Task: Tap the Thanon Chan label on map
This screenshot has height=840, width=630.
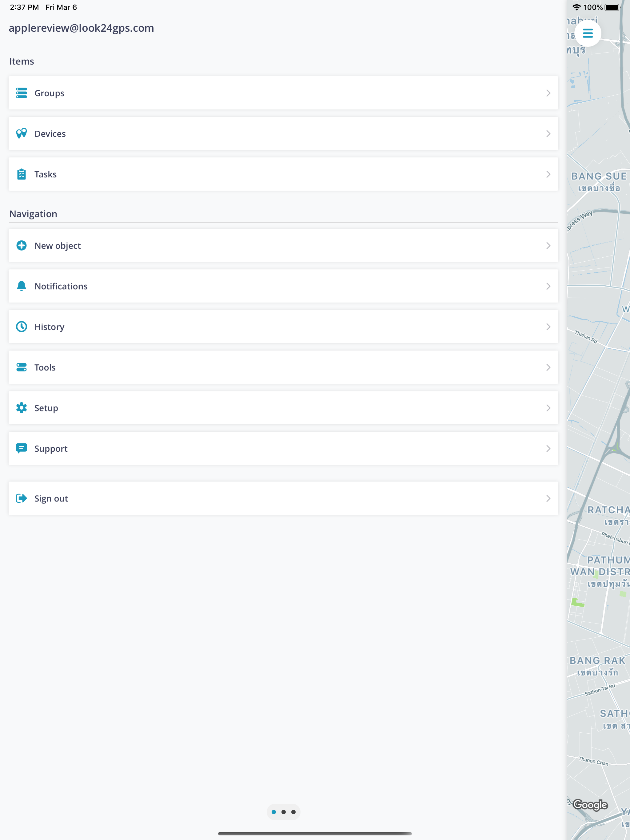Action: pyautogui.click(x=593, y=761)
